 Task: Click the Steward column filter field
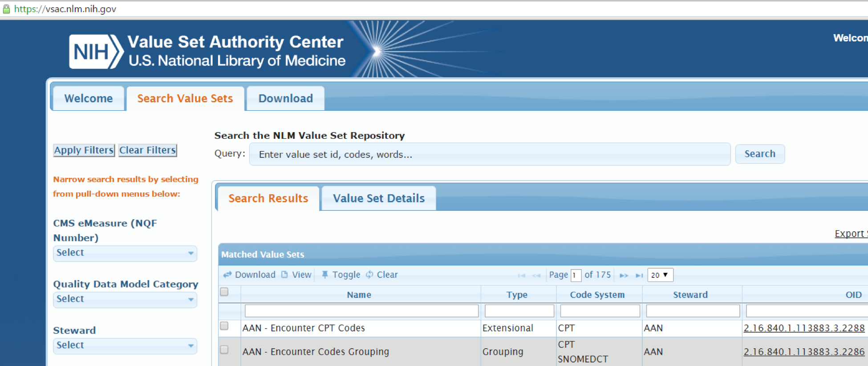(693, 311)
